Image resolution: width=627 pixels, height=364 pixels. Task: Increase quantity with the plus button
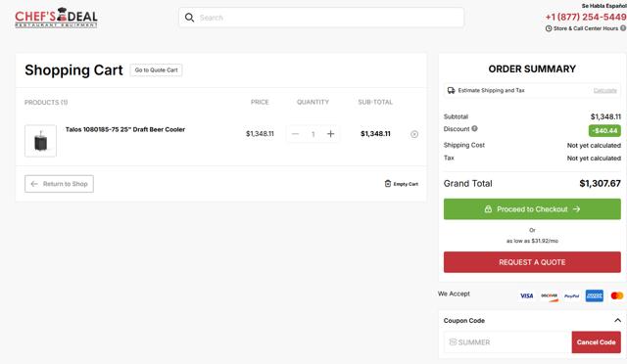(x=330, y=134)
